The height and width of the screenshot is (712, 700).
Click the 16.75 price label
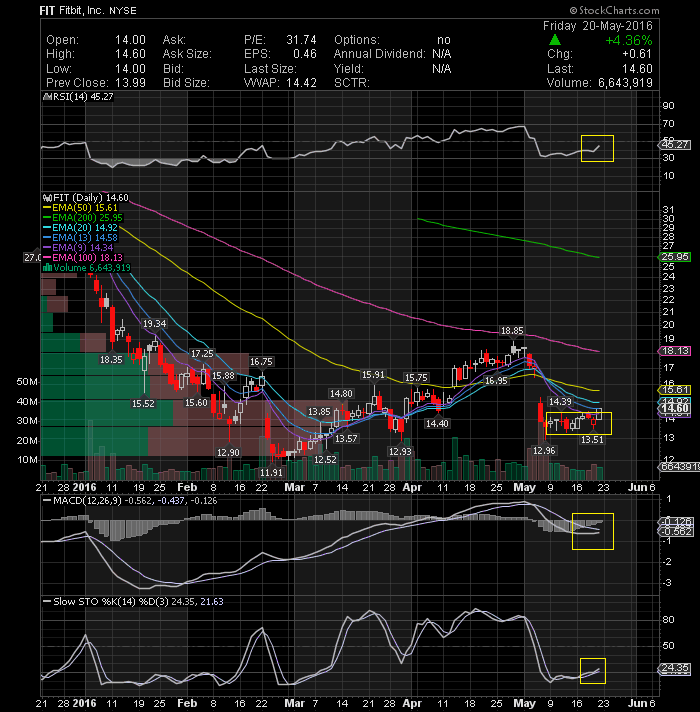pyautogui.click(x=261, y=361)
